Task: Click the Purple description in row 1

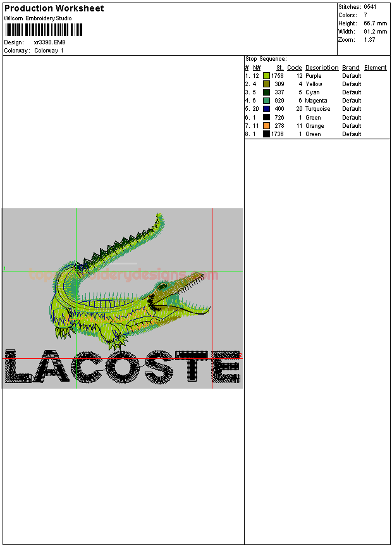Action: point(314,76)
